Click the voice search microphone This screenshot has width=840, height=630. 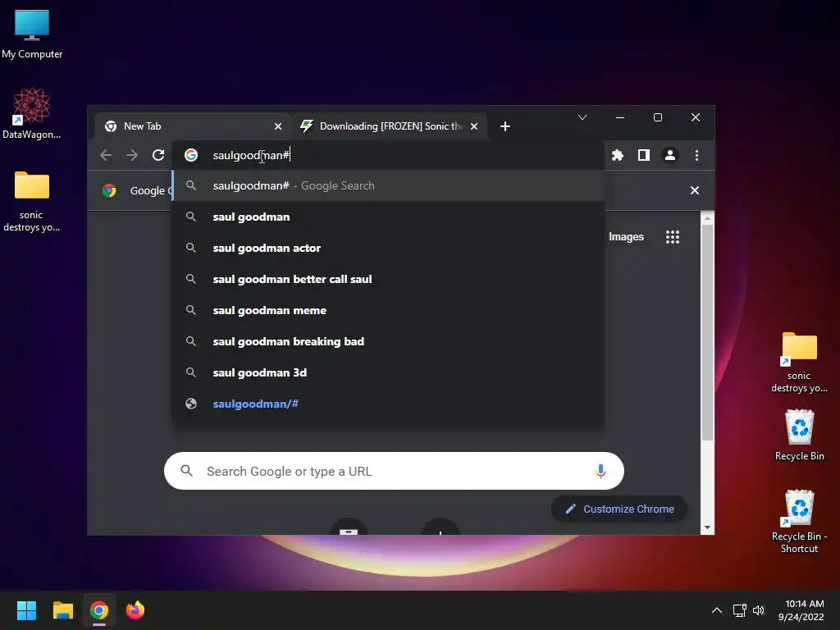[600, 471]
